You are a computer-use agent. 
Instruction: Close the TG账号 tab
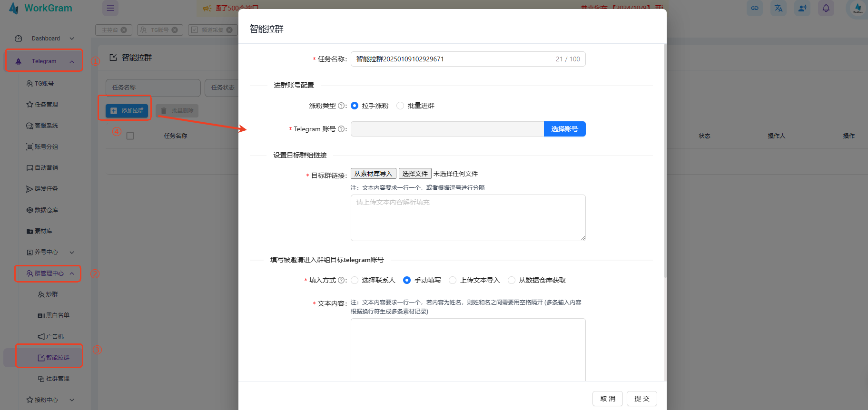pyautogui.click(x=175, y=30)
